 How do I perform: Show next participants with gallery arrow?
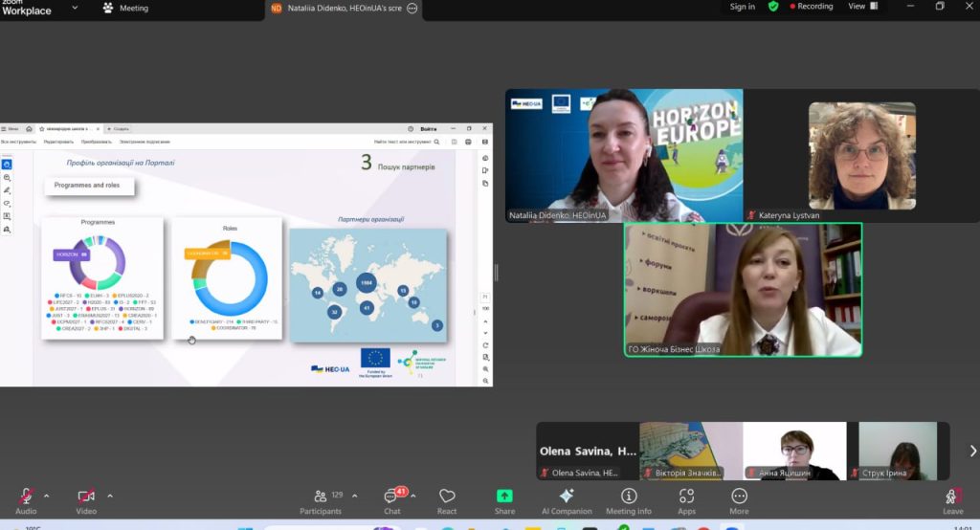click(972, 451)
